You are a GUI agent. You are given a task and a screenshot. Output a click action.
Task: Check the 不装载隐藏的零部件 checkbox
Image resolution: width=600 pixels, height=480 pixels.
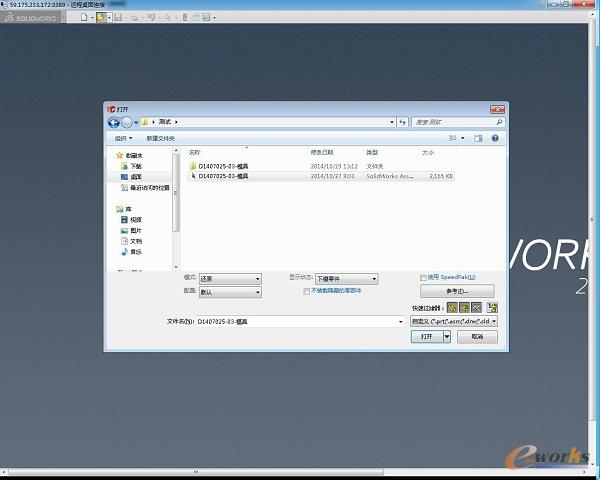pyautogui.click(x=306, y=291)
